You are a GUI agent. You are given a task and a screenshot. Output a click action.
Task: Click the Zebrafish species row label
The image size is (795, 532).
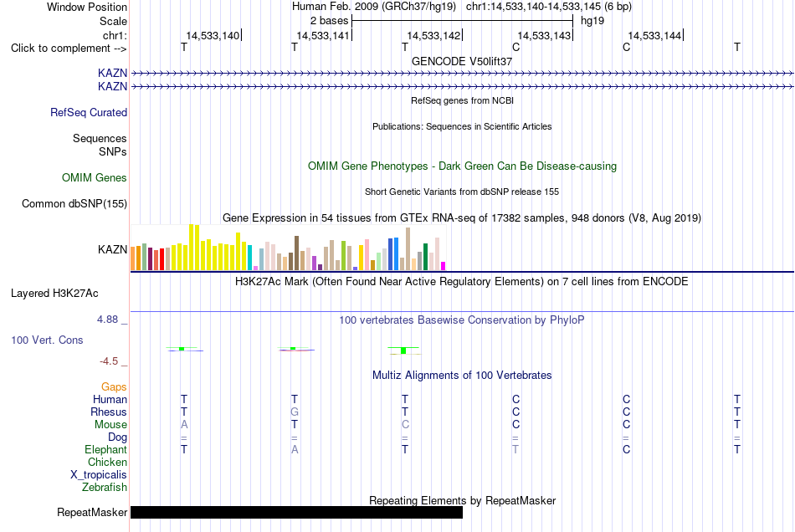105,488
